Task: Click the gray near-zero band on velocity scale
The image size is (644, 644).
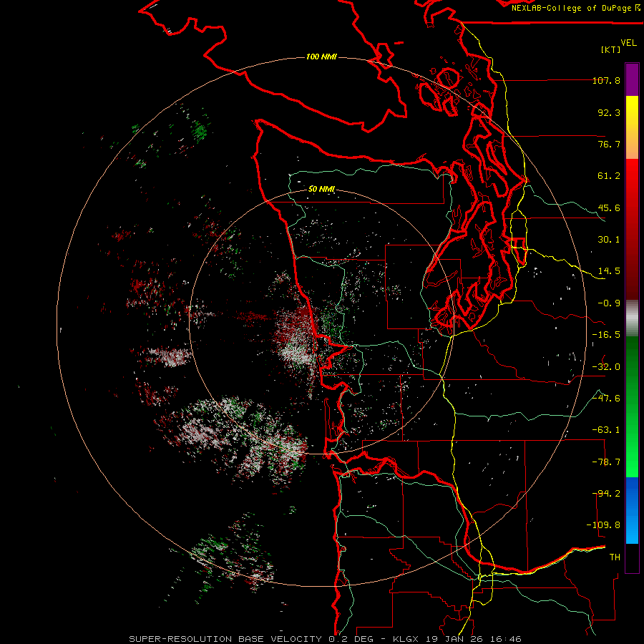Action: point(632,318)
